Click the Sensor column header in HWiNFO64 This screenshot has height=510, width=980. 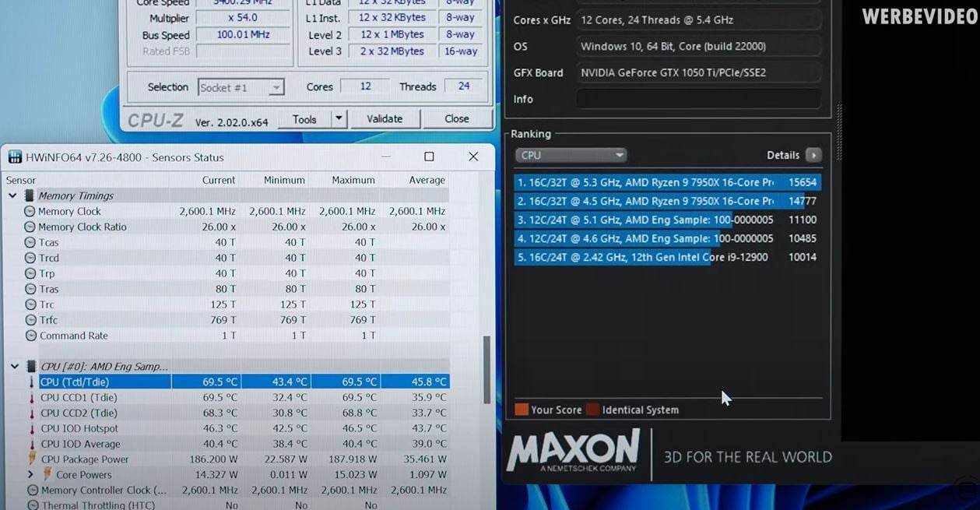pyautogui.click(x=21, y=180)
